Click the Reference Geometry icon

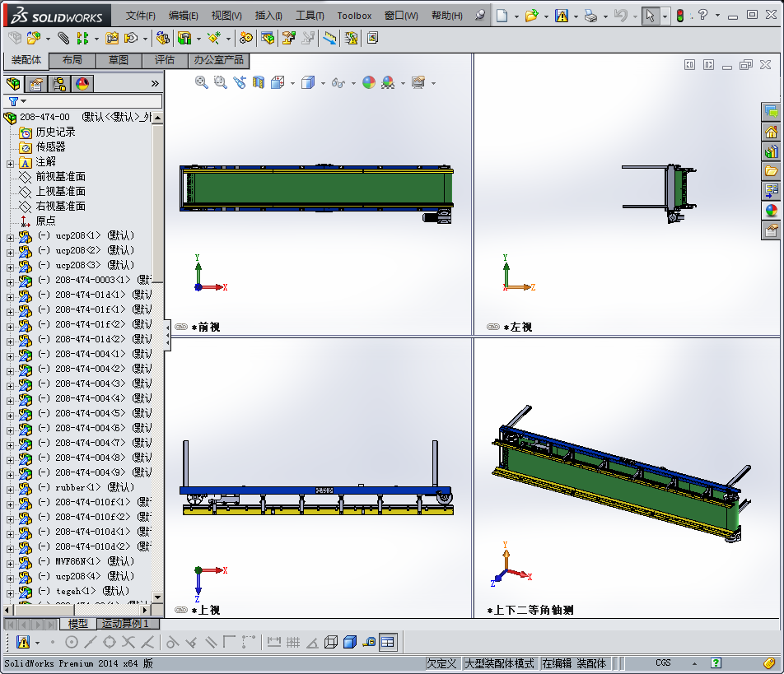tap(214, 38)
